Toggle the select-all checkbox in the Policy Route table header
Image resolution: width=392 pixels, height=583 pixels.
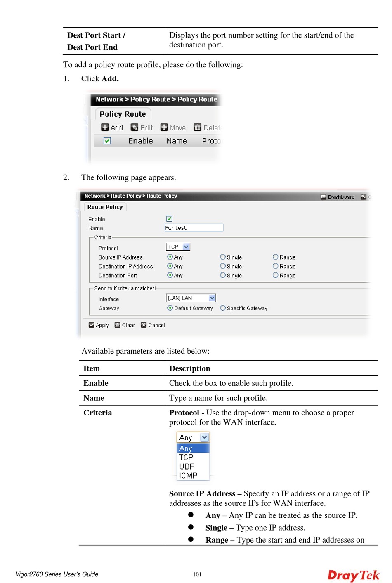click(x=107, y=141)
